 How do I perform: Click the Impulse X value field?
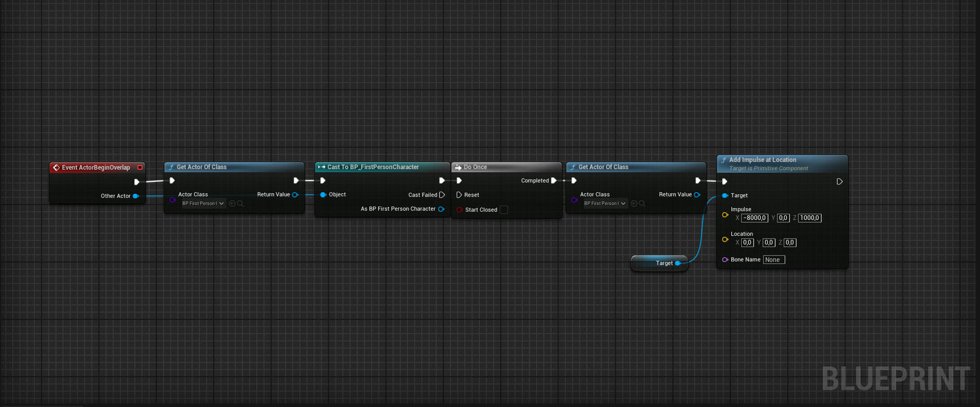[754, 218]
